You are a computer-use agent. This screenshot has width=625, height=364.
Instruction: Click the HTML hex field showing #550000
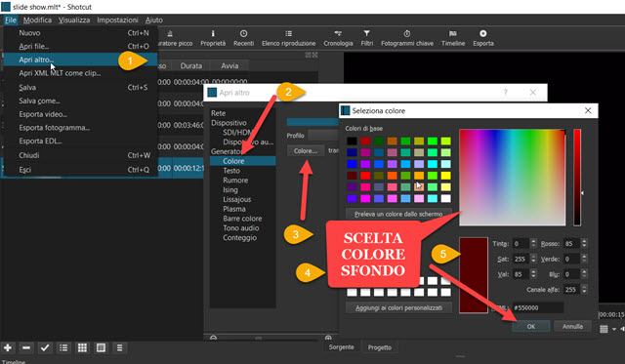[538, 307]
